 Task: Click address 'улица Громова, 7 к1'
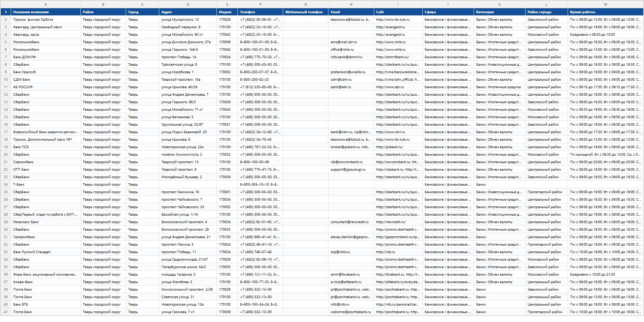pos(188,312)
